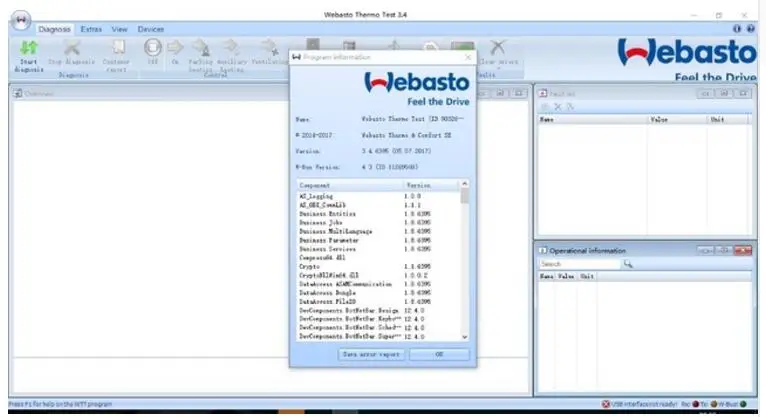Select the DataAccess.Dongle component row
Image resolution: width=766 pixels, height=417 pixels.
pyautogui.click(x=379, y=293)
